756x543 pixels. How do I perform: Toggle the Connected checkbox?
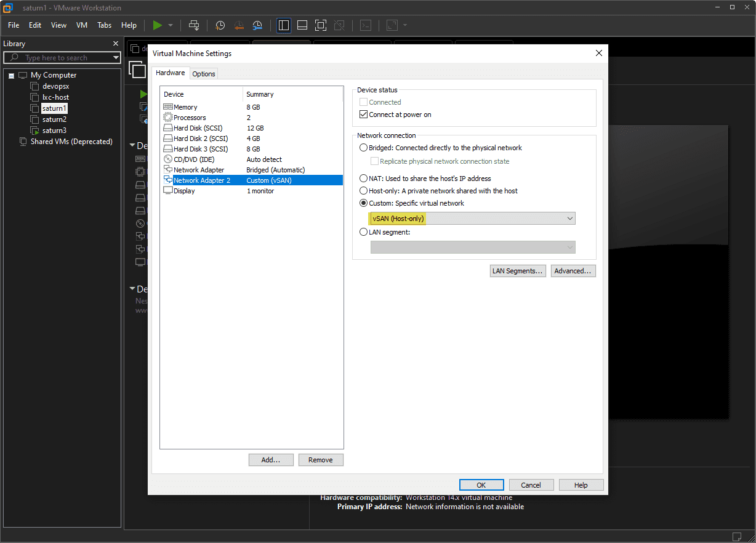(x=363, y=102)
